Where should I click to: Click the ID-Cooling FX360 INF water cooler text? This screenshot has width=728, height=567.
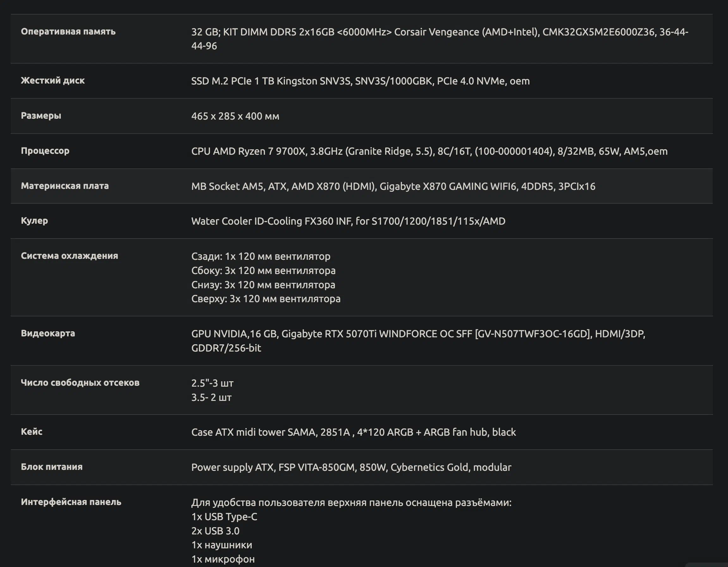pyautogui.click(x=348, y=221)
